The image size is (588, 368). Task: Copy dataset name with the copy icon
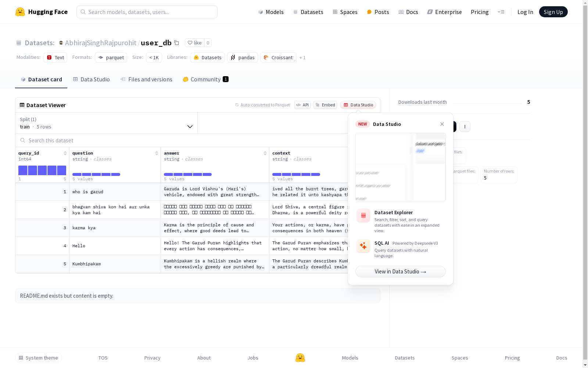(176, 43)
